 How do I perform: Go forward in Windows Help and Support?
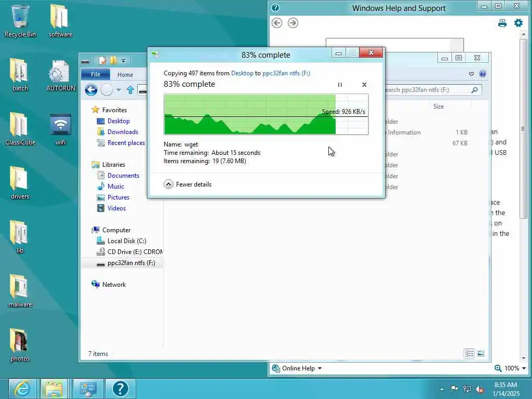293,23
